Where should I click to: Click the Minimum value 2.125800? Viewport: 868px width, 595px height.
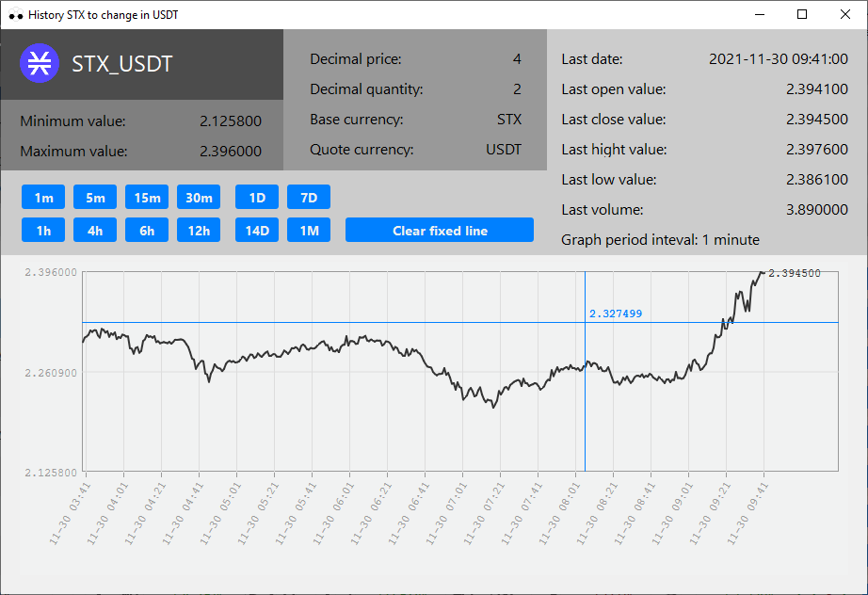(231, 121)
